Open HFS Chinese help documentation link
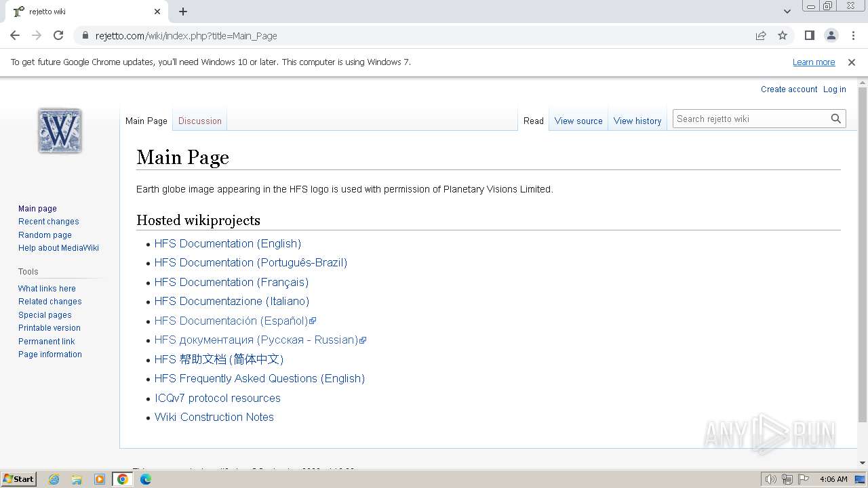The height and width of the screenshot is (488, 868). pos(219,359)
